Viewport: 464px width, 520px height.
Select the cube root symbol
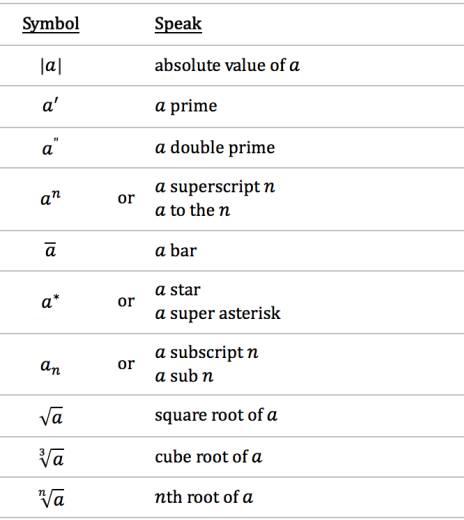tap(51, 458)
